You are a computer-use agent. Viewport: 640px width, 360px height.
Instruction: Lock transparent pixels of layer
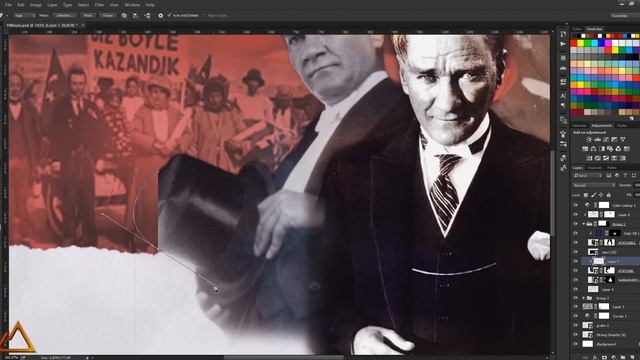pyautogui.click(x=586, y=195)
